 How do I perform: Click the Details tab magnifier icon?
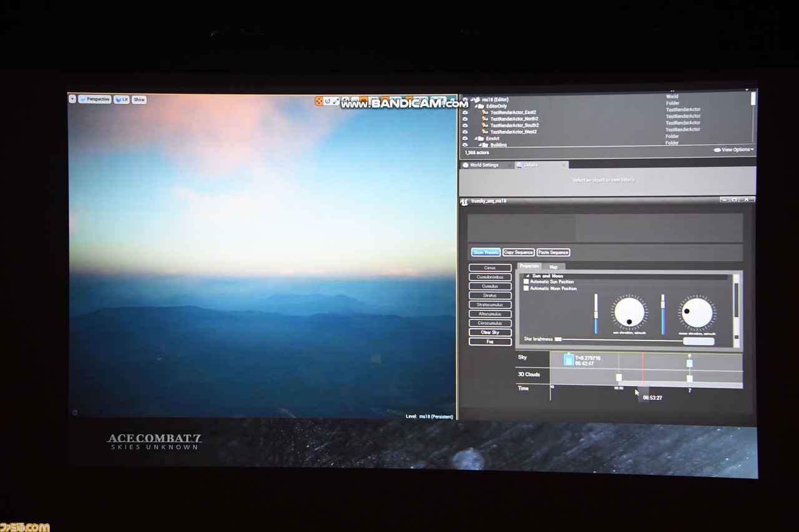[519, 165]
